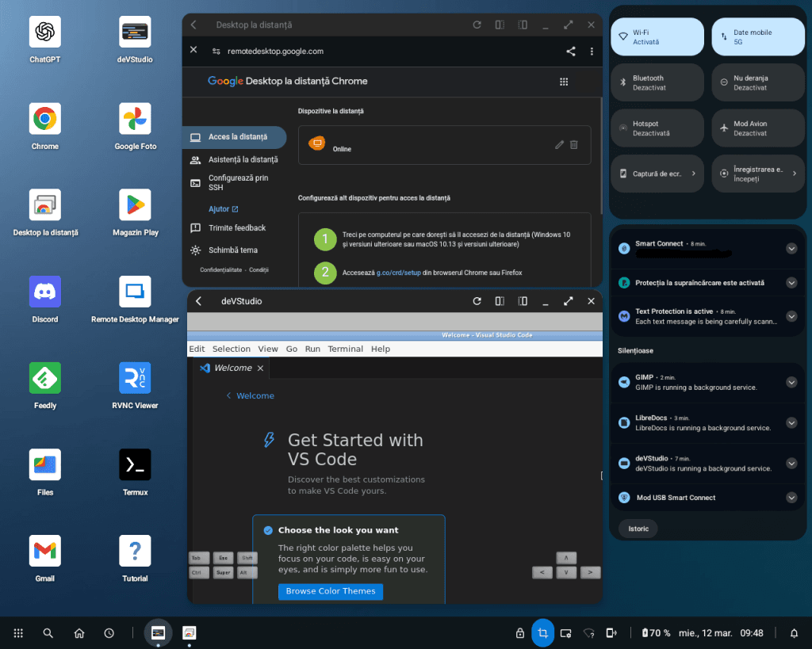Viewport: 812px width, 649px height.
Task: Open the Înregistrarea ecranului options arrow
Action: pos(795,174)
